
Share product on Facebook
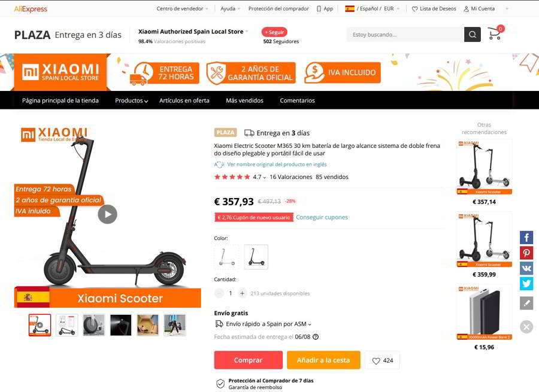pyautogui.click(x=526, y=238)
